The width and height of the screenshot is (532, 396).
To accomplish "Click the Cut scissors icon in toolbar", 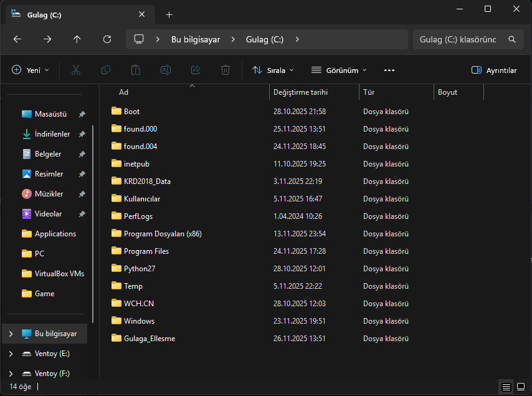I will coord(76,70).
